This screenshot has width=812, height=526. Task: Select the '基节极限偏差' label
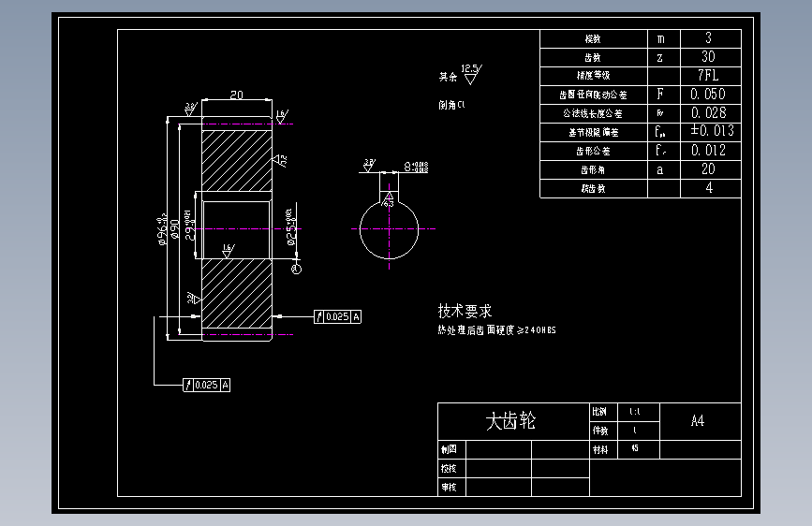pyautogui.click(x=594, y=133)
